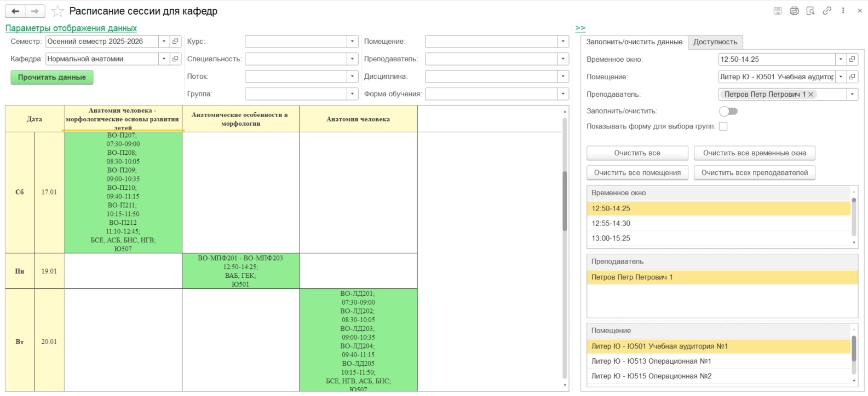Open the Курс dropdown
The height and width of the screenshot is (396, 868).
[x=353, y=42]
